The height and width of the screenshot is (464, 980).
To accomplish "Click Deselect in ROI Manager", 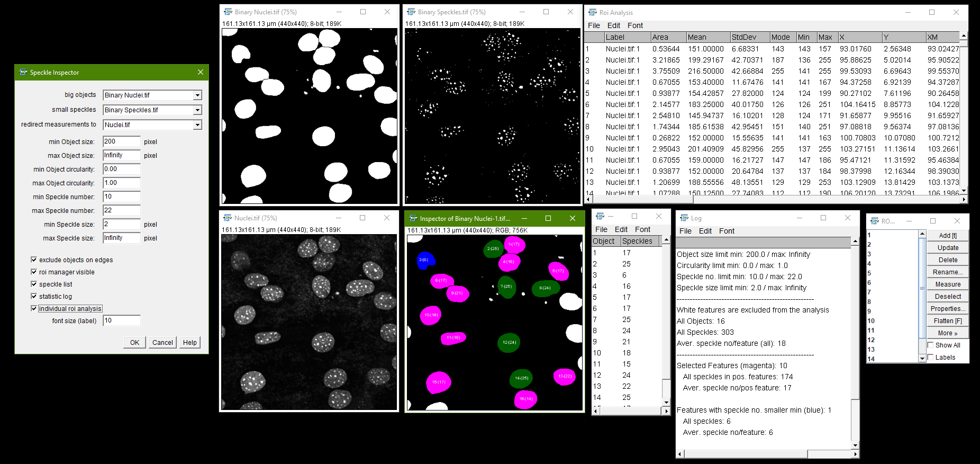I will (x=948, y=297).
